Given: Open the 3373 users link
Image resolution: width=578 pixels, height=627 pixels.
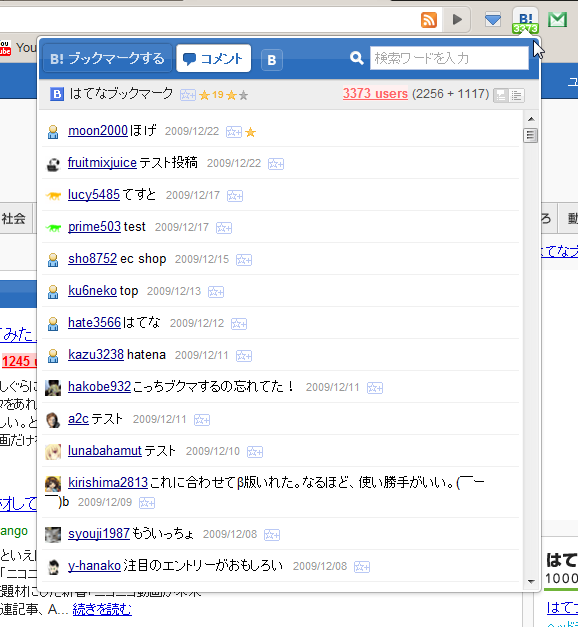Looking at the screenshot, I should [x=375, y=94].
